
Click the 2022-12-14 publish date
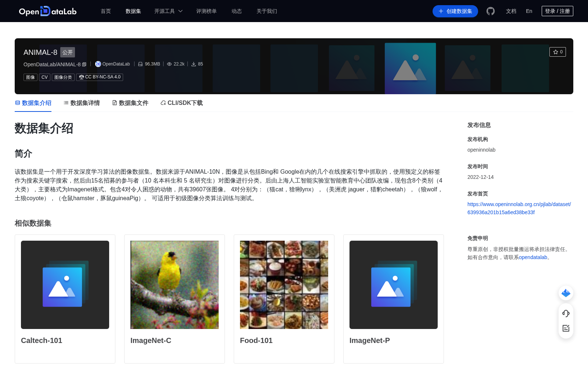[480, 177]
